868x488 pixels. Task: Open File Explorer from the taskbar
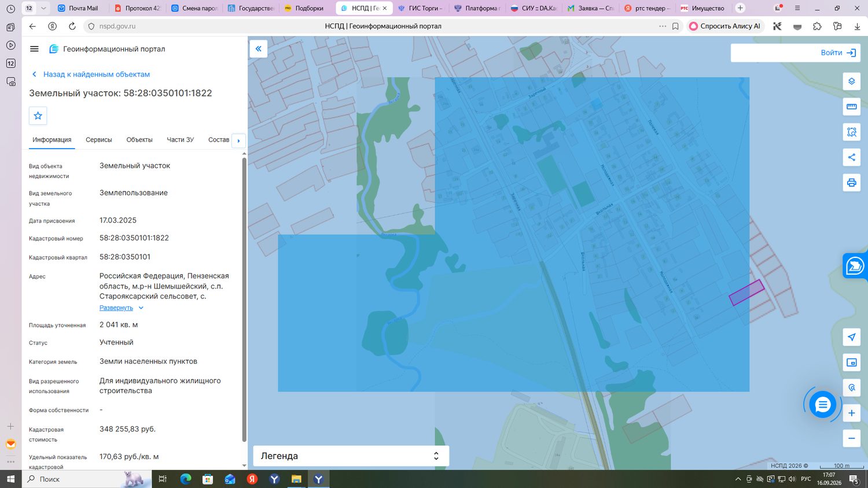[296, 479]
